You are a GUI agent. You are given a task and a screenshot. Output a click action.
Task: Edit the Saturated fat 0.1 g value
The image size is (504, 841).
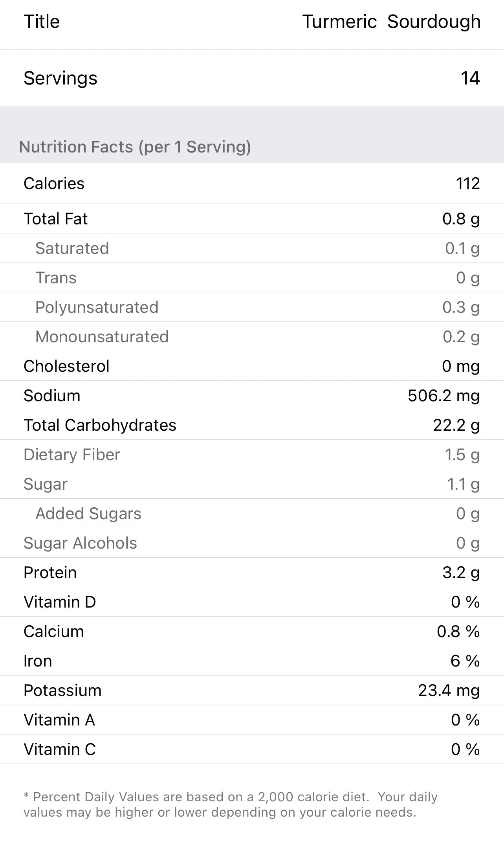pyautogui.click(x=462, y=248)
